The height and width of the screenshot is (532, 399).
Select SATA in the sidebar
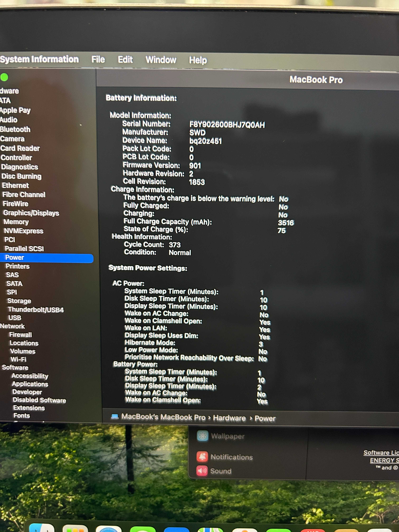click(14, 284)
